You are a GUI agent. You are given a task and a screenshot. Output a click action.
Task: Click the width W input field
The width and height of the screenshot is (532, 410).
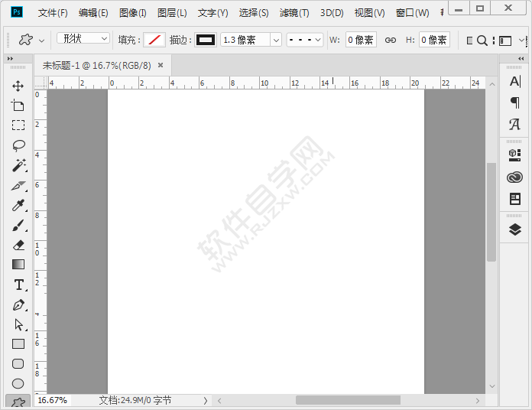[x=361, y=40]
